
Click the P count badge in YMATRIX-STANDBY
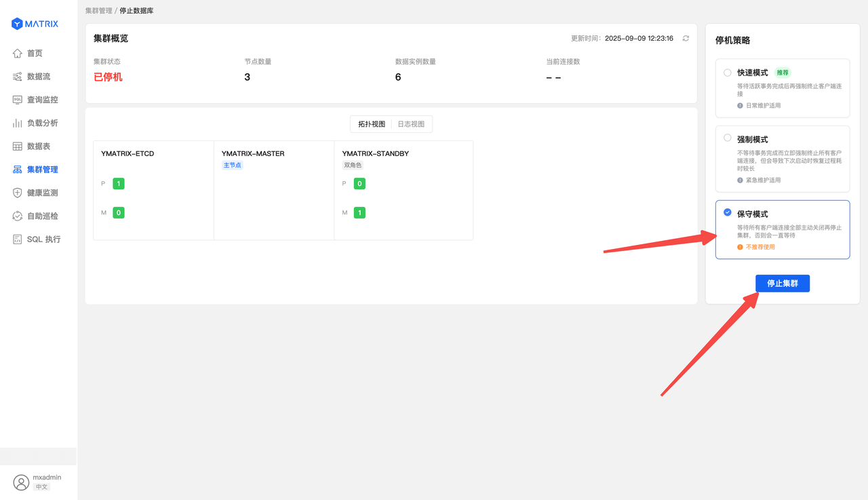tap(359, 184)
